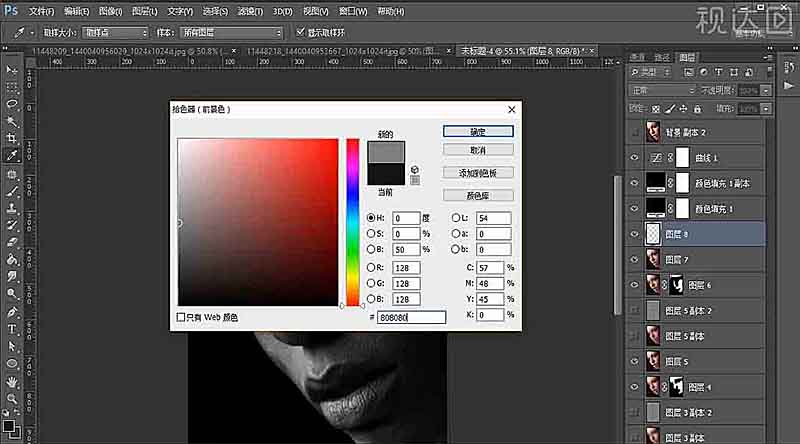Select the Zoom tool
The height and width of the screenshot is (444, 800).
click(x=12, y=399)
